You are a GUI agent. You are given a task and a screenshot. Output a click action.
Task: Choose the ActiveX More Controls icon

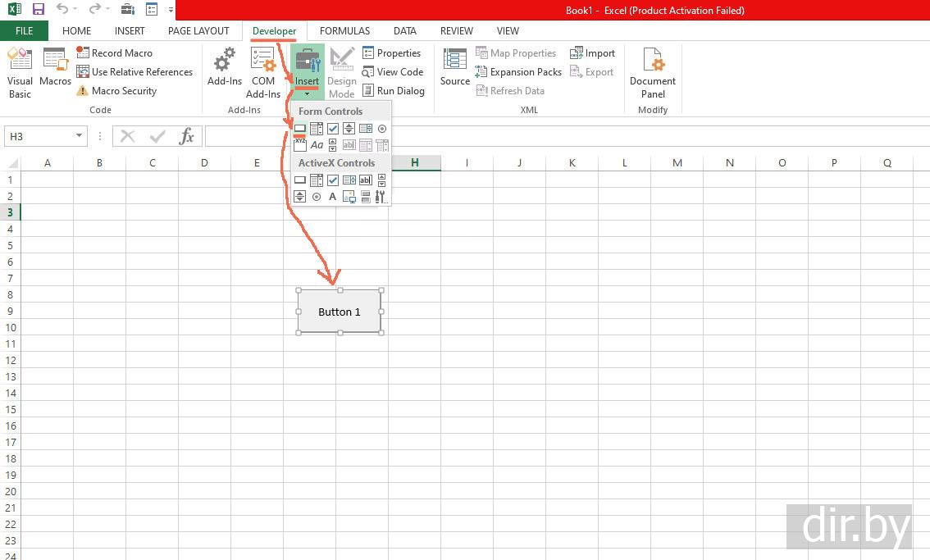[x=381, y=197]
